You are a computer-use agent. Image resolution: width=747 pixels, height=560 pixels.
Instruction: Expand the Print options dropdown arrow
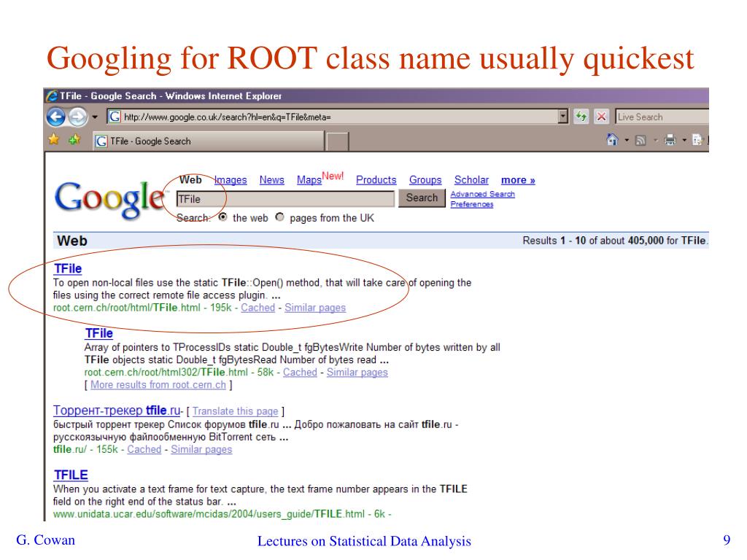[684, 140]
